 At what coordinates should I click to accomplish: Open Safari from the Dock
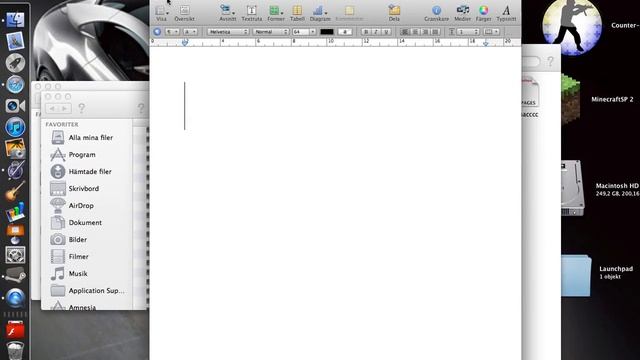tap(16, 84)
